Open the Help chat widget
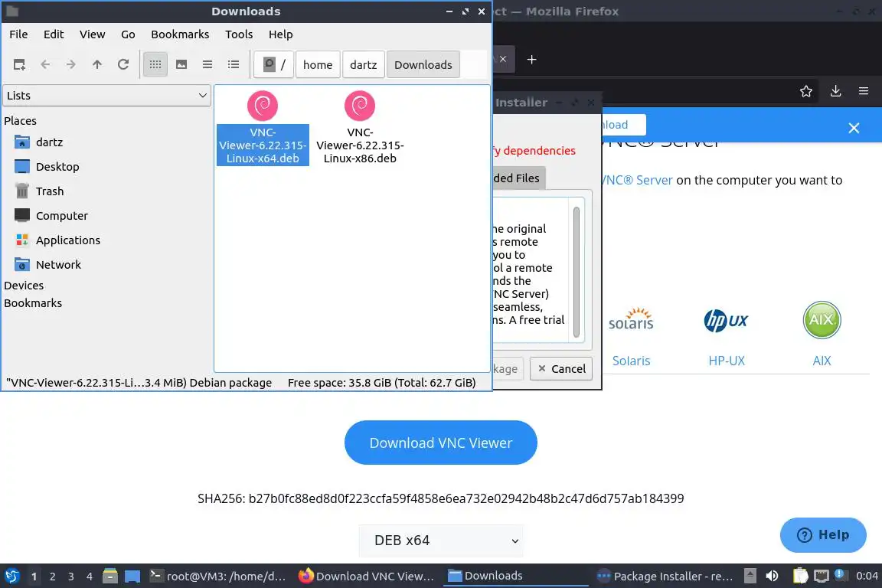 point(823,535)
